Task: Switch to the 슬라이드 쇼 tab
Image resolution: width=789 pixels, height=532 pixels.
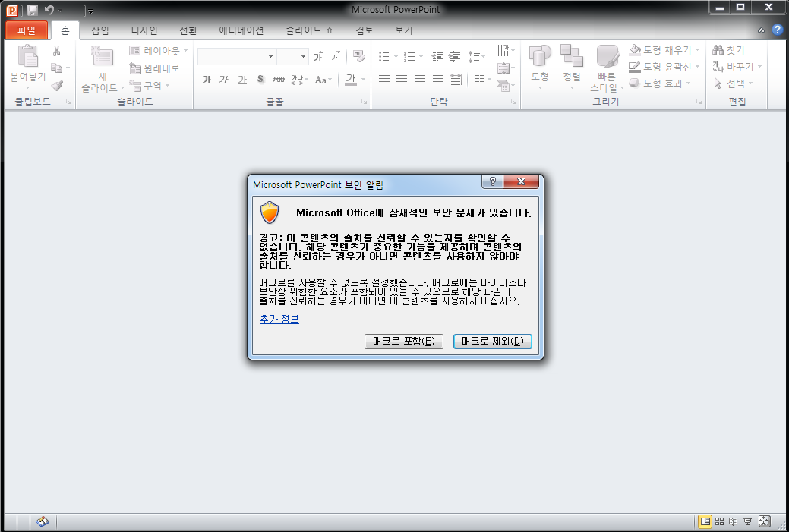Action: 310,30
